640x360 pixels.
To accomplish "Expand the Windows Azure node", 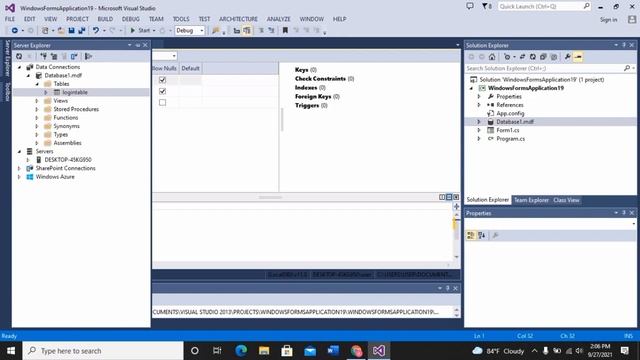I will (x=19, y=177).
